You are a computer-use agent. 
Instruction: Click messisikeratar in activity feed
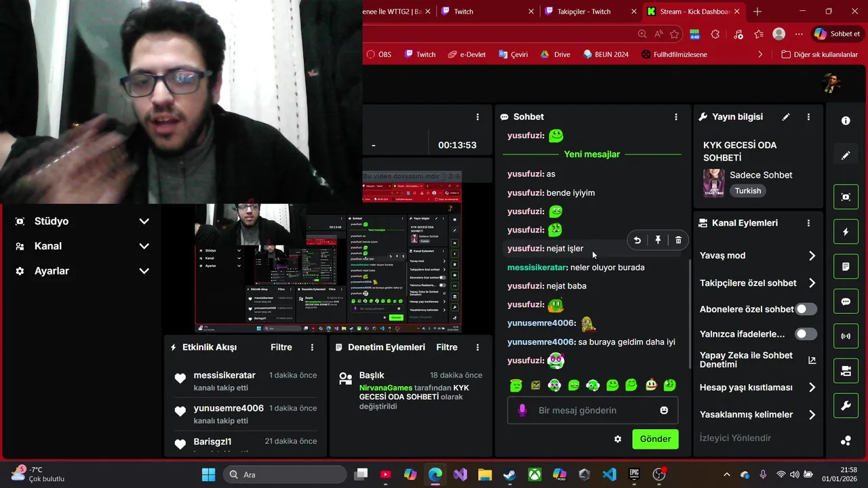[224, 375]
